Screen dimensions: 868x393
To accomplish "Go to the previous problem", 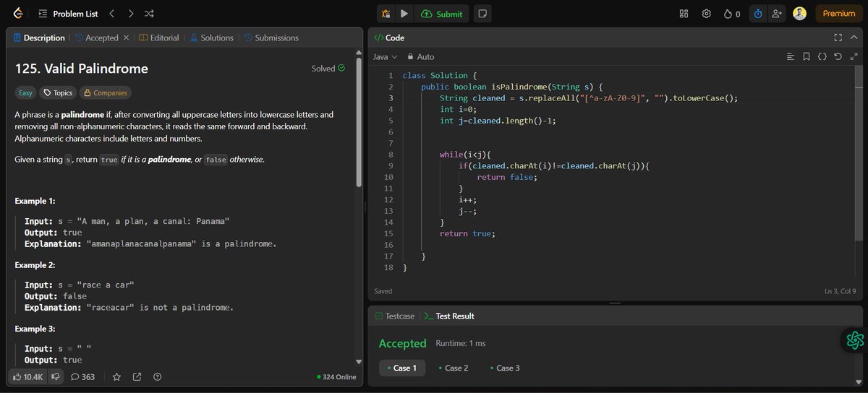I will click(x=112, y=14).
